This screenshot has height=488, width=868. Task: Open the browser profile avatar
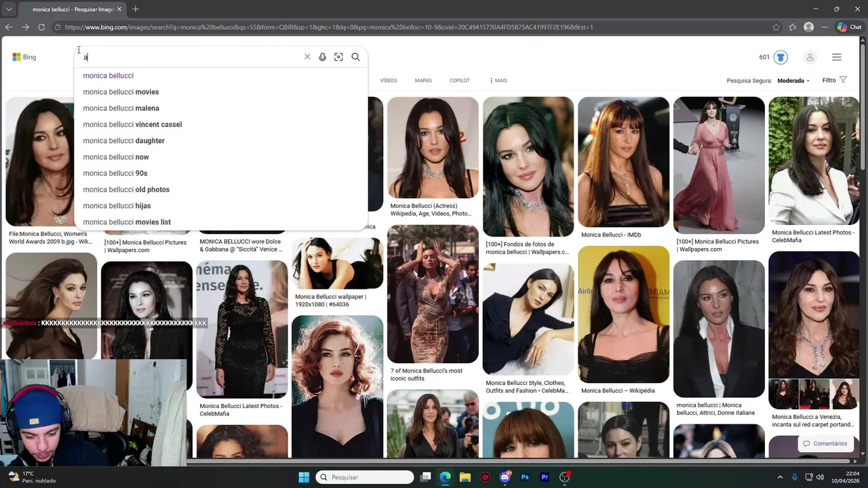click(x=808, y=27)
